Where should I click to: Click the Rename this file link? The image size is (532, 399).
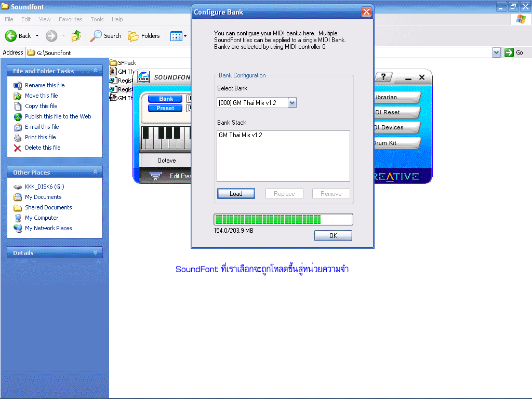tap(45, 85)
